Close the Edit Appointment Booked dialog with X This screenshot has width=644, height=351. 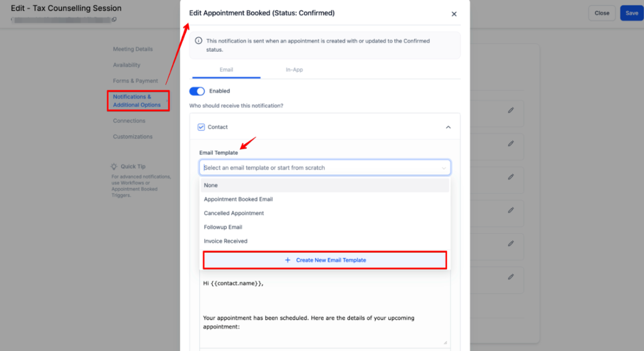[x=454, y=14]
